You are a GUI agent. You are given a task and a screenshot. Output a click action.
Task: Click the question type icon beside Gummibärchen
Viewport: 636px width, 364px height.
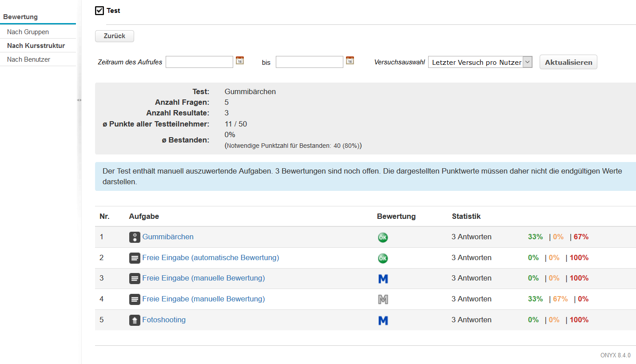coord(135,237)
